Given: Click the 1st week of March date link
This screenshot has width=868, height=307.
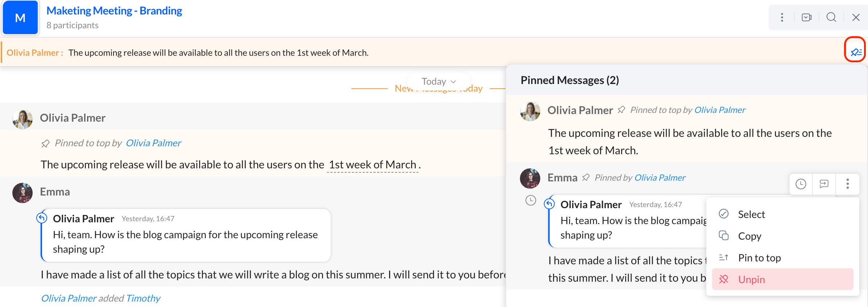Looking at the screenshot, I should pyautogui.click(x=372, y=165).
